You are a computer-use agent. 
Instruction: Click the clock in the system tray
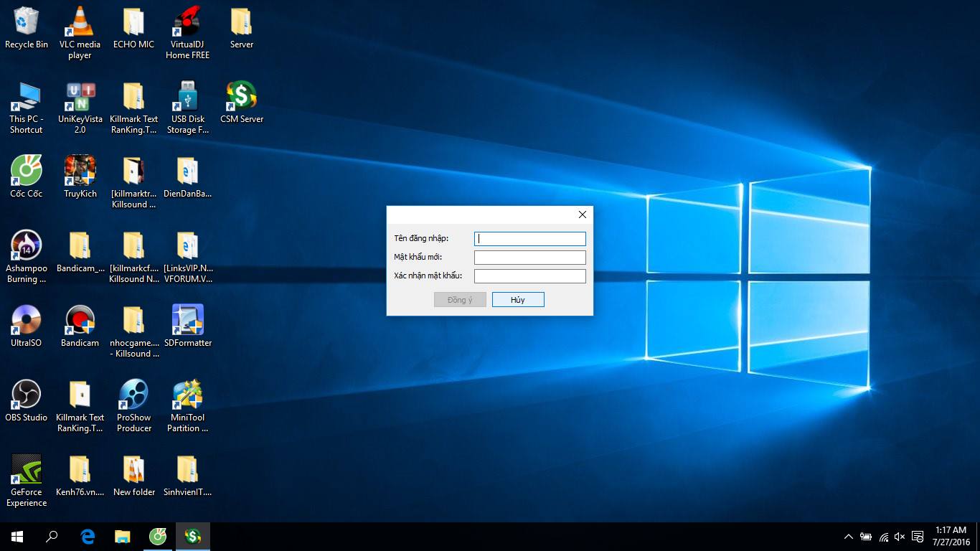(952, 536)
